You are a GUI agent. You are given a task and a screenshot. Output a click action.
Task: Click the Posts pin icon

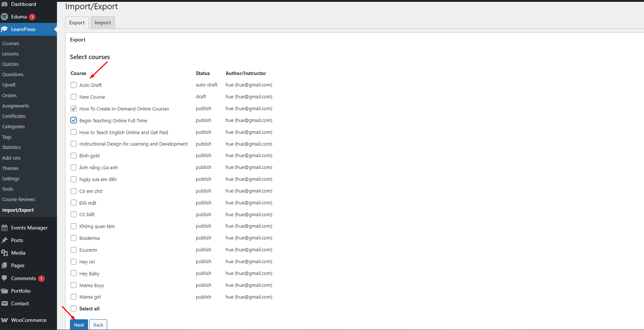click(4, 240)
